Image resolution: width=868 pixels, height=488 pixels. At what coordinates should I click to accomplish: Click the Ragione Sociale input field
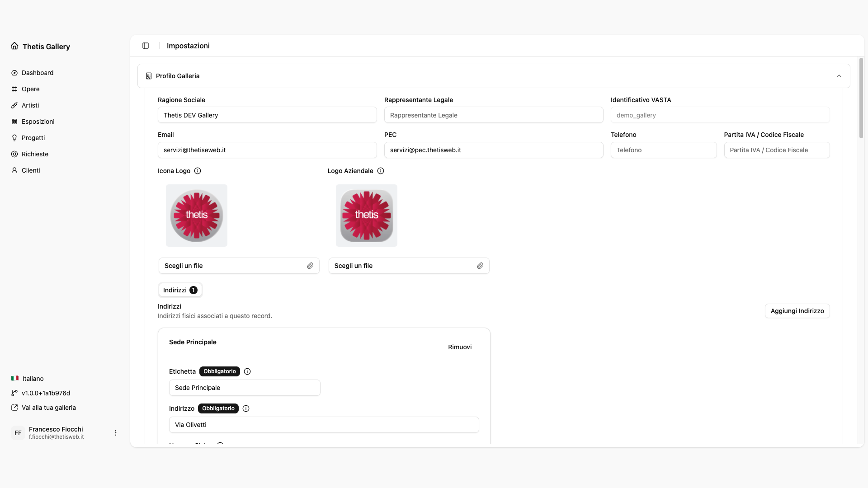click(x=267, y=115)
